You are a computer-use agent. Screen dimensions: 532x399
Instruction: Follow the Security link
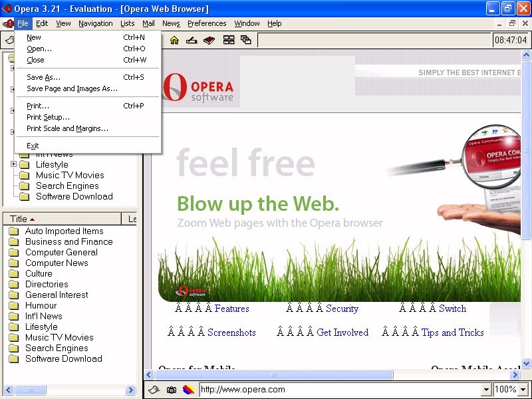(x=342, y=309)
